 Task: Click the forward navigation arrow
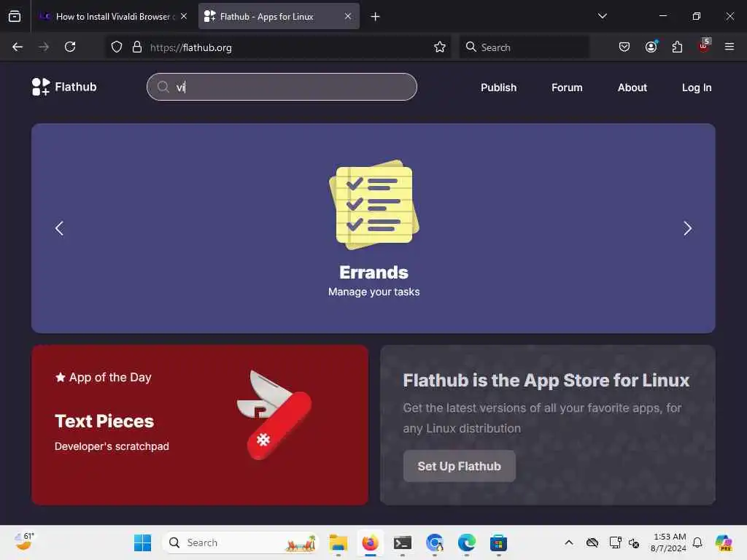click(44, 47)
